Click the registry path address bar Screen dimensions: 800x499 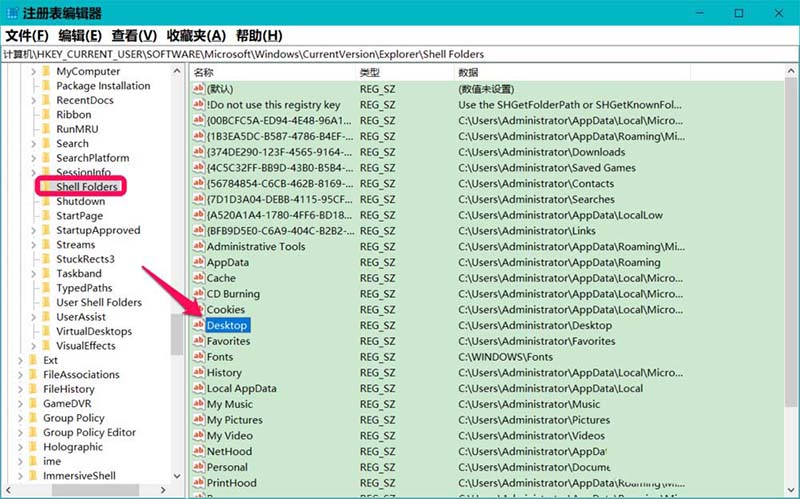coord(400,54)
